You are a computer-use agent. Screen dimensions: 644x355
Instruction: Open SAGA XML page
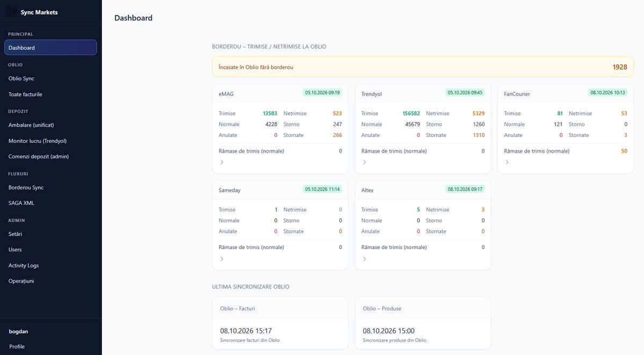pyautogui.click(x=50, y=203)
